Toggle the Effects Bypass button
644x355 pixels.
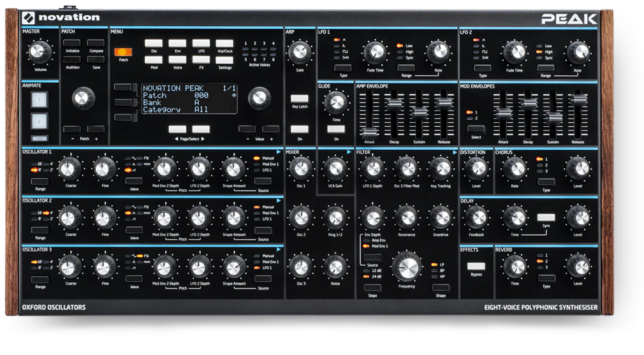coord(476,266)
